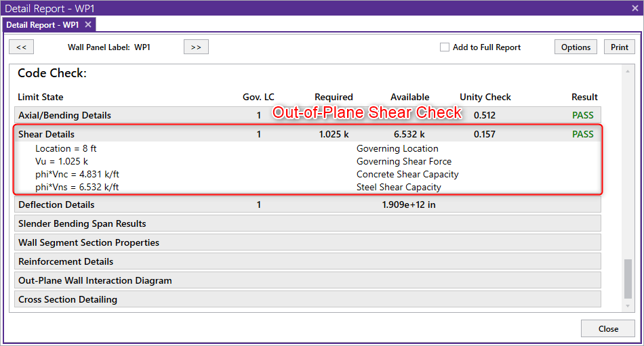Click the scrollbar down arrow

tap(628, 306)
